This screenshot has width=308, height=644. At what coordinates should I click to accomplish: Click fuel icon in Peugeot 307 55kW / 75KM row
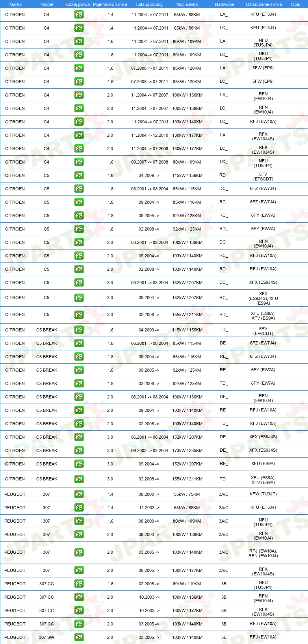[x=79, y=494]
